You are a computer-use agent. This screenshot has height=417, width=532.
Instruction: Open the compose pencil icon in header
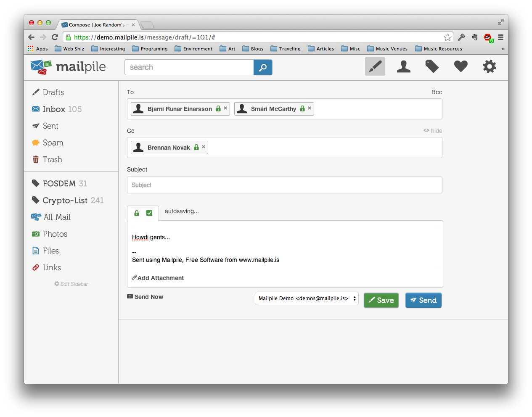(x=375, y=67)
